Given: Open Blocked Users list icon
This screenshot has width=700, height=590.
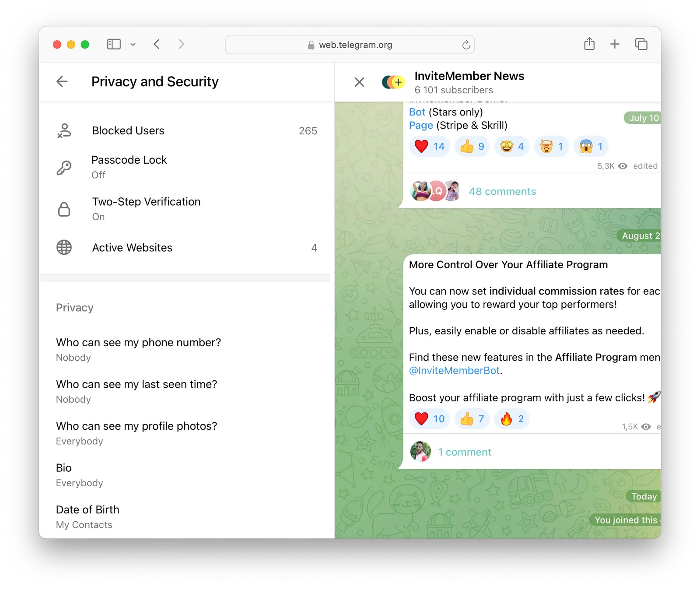Looking at the screenshot, I should pos(64,130).
